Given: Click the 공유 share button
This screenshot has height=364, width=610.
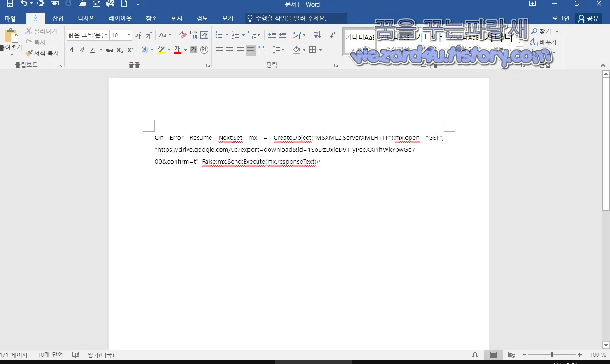Looking at the screenshot, I should click(x=588, y=18).
